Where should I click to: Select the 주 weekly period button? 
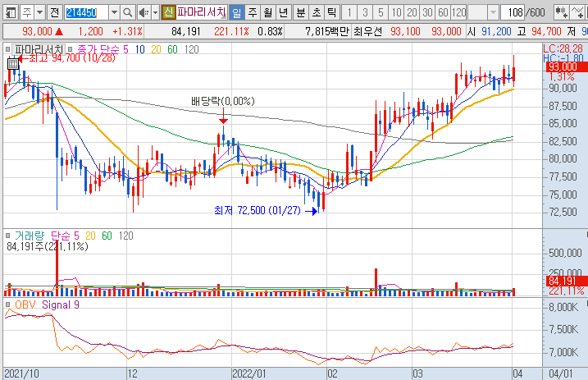click(253, 13)
